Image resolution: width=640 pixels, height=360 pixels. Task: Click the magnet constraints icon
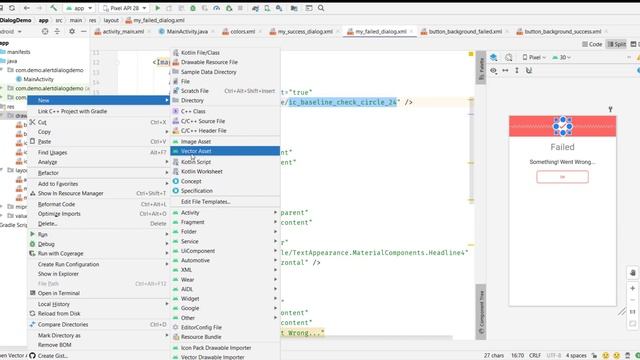tap(529, 71)
